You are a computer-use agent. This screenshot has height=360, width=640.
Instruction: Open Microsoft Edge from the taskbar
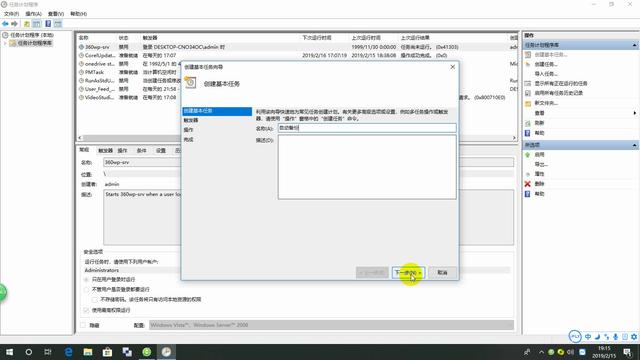click(x=68, y=352)
